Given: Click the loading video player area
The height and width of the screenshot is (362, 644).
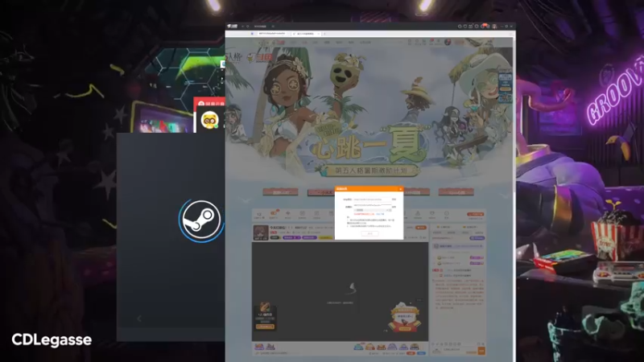Looking at the screenshot, I should 340,291.
